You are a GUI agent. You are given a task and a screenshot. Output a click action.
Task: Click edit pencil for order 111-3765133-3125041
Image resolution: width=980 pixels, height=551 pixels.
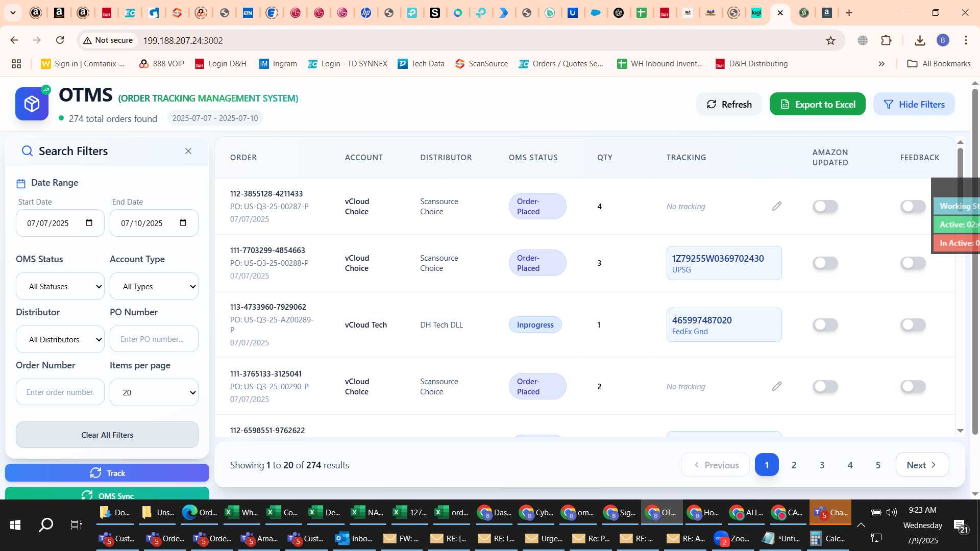[x=776, y=386]
